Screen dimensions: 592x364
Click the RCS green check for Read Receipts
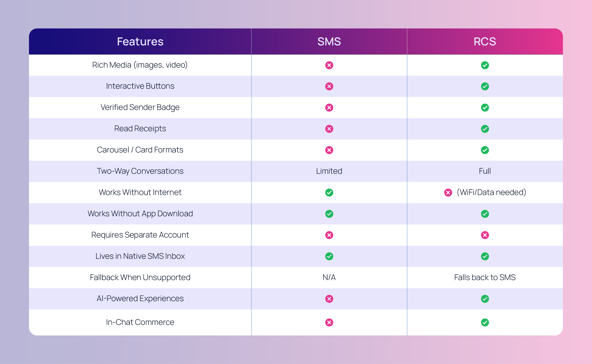pyautogui.click(x=485, y=129)
